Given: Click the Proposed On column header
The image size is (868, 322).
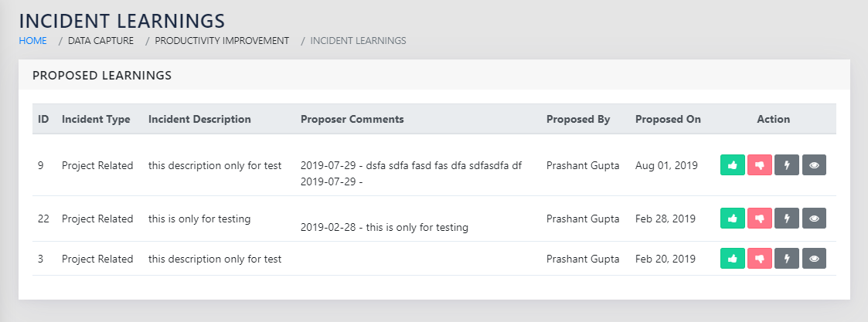Looking at the screenshot, I should tap(668, 119).
